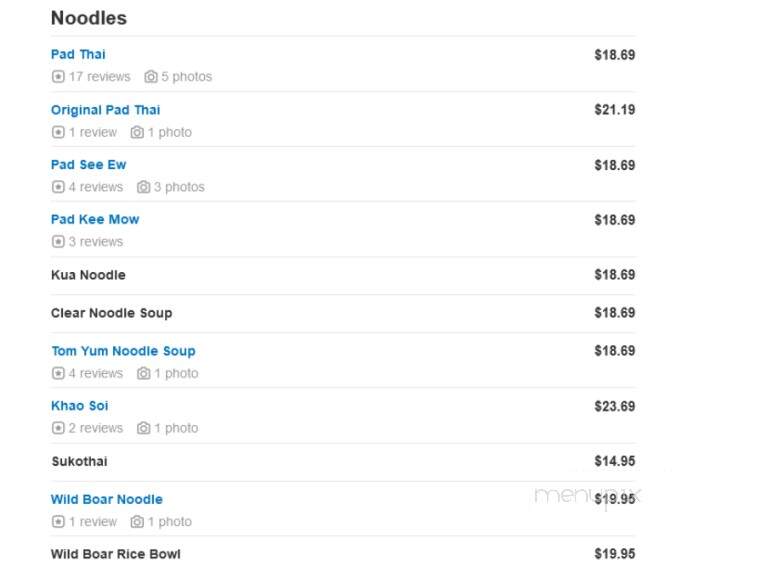Click the star review icon under Khao Soi
The height and width of the screenshot is (578, 767).
(x=58, y=428)
